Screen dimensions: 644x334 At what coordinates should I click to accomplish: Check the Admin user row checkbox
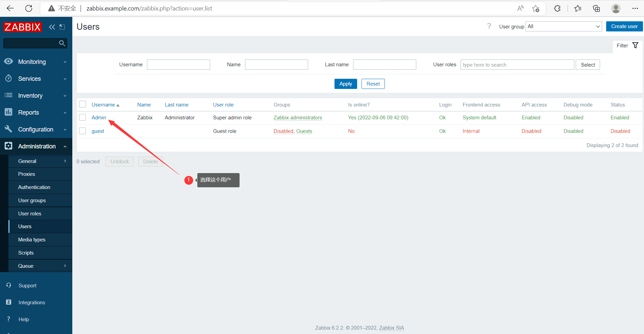(x=82, y=117)
